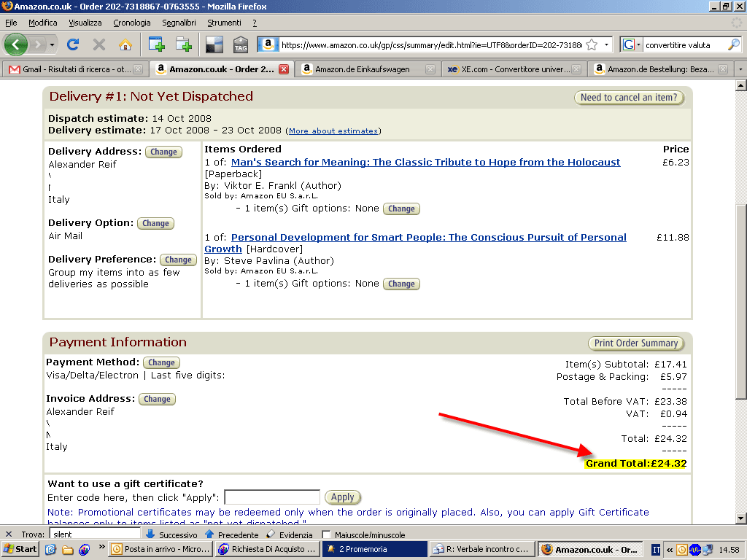
Task: Click the URL address field
Action: click(431, 44)
